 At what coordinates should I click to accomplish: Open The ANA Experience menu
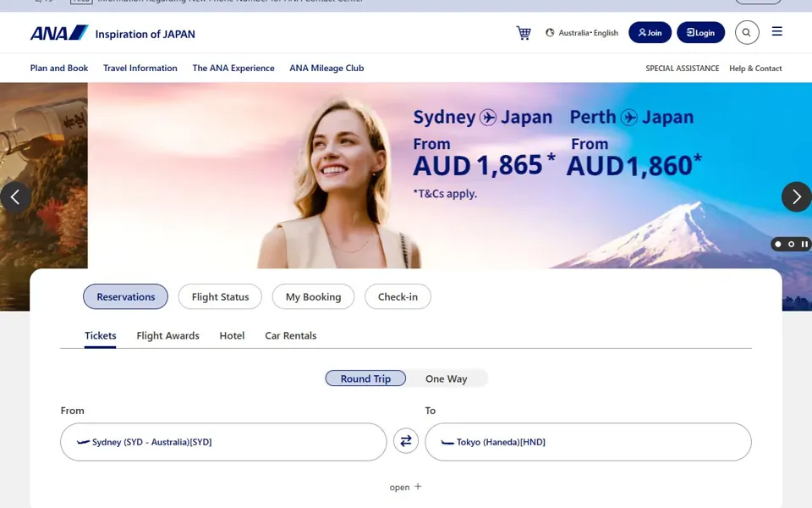(233, 68)
